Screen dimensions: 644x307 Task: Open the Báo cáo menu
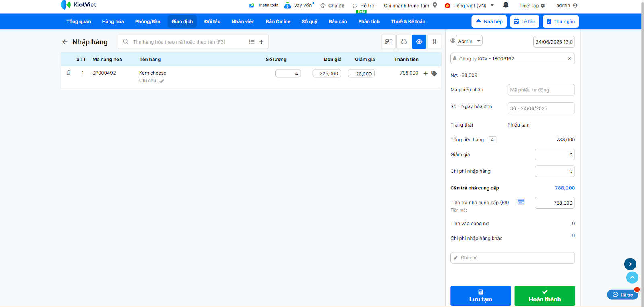[x=337, y=21]
